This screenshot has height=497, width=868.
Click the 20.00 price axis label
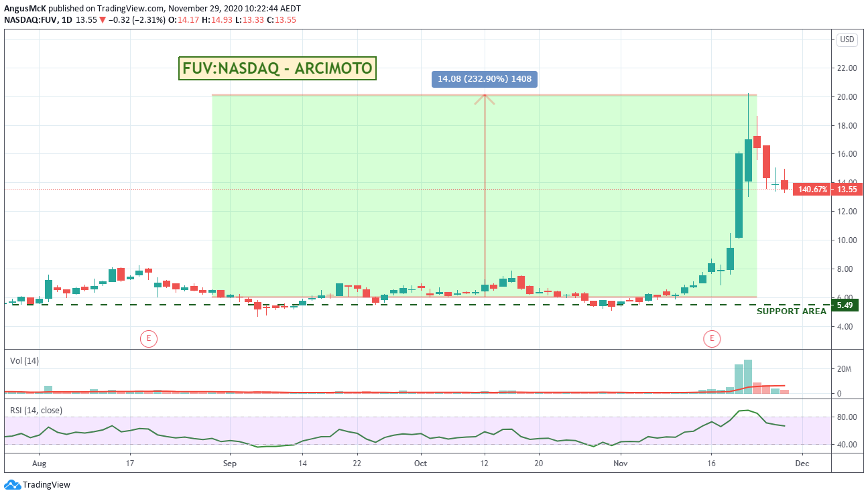pos(847,97)
